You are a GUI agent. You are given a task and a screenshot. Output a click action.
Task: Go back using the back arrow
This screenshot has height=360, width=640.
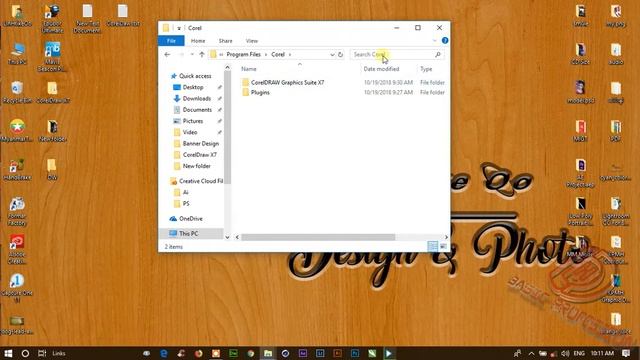tap(167, 54)
